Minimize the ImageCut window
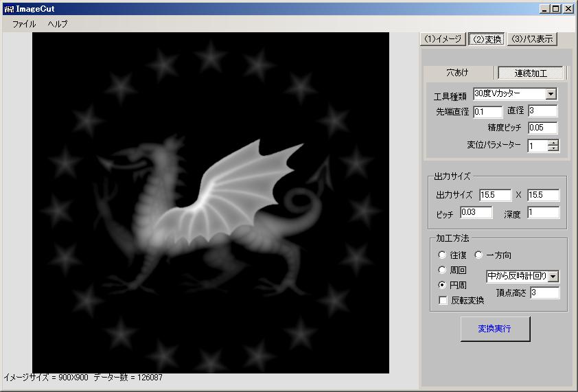This screenshot has width=578, height=392. click(545, 9)
